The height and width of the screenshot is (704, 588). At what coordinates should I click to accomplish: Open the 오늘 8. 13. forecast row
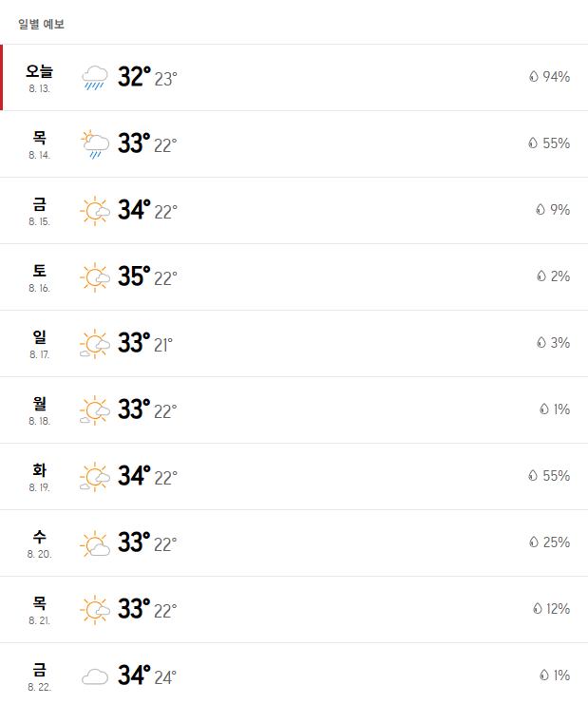point(294,77)
